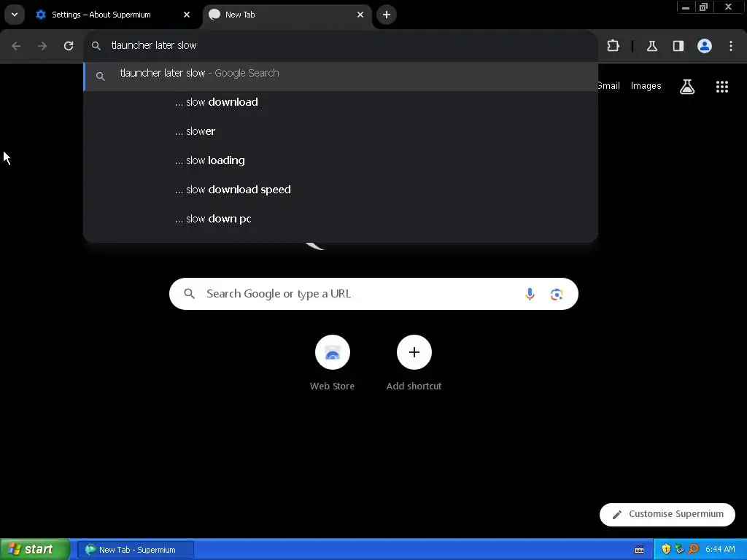Open the Gmail link
This screenshot has width=747, height=560.
point(609,86)
